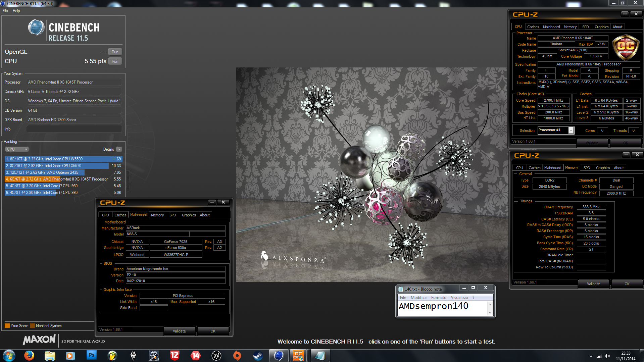
Task: Switch to CPU tab in Memory CPU-Z window
Action: 519,168
